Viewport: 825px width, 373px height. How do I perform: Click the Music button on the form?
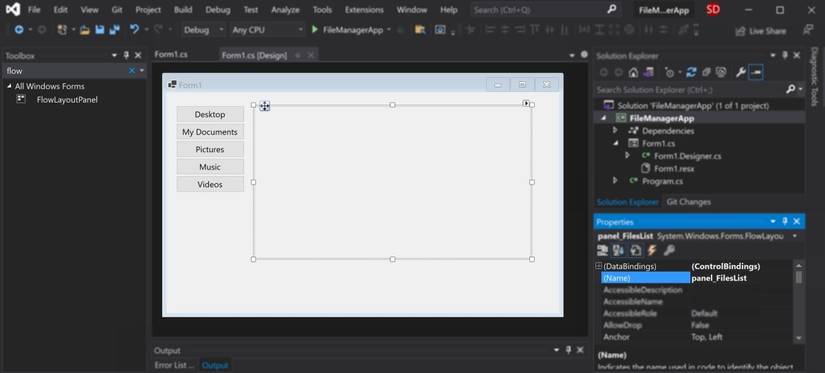coord(210,167)
